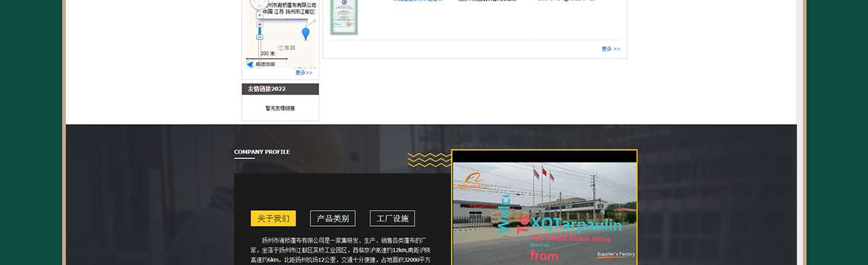Select the 关于我们 tab
868x265 pixels.
[273, 219]
